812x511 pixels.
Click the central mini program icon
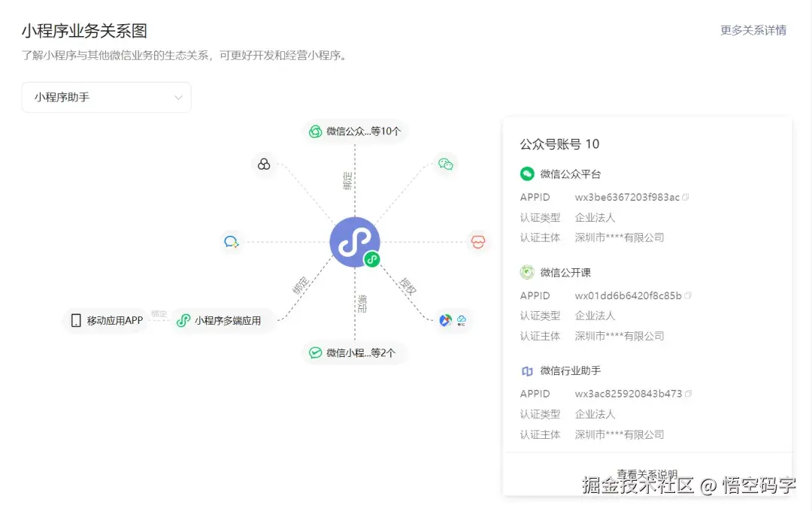(x=354, y=242)
